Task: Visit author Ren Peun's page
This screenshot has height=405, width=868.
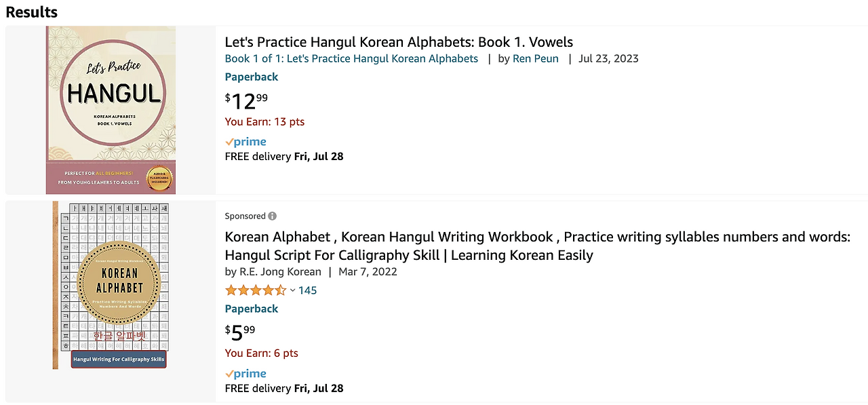Action: point(536,58)
